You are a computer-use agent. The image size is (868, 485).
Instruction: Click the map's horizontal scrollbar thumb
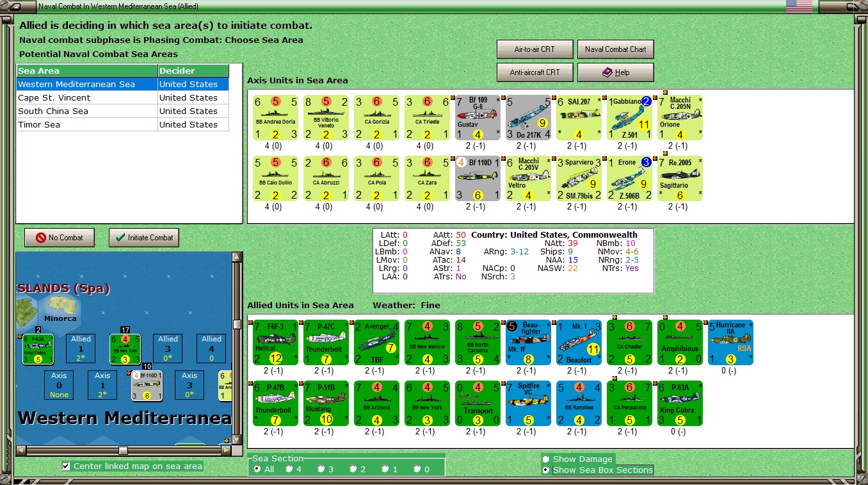pyautogui.click(x=123, y=451)
